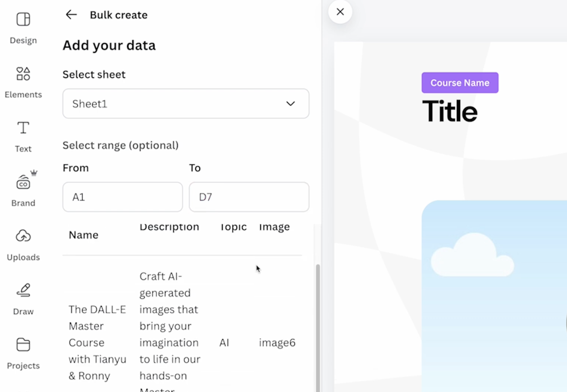Click the Topic column header
The image size is (567, 392).
[x=233, y=227]
